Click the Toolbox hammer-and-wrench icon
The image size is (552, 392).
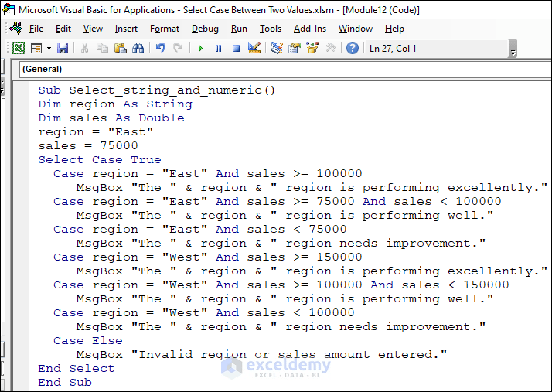click(331, 47)
